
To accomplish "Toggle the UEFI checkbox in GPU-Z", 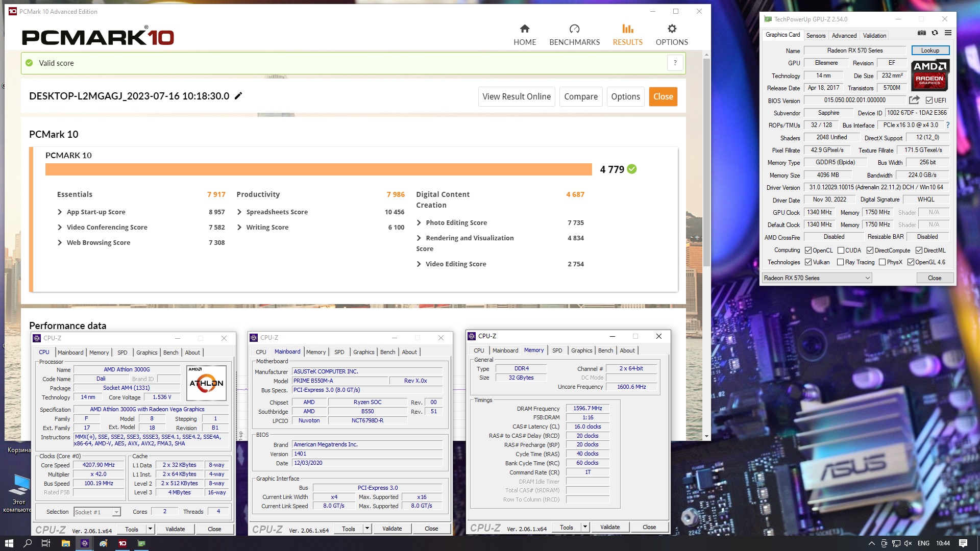I will [929, 101].
